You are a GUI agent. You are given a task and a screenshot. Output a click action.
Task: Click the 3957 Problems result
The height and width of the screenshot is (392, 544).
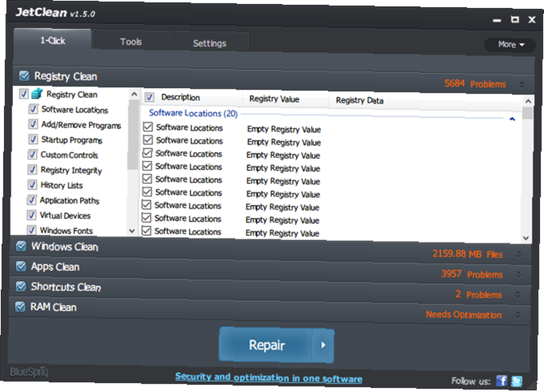[472, 274]
